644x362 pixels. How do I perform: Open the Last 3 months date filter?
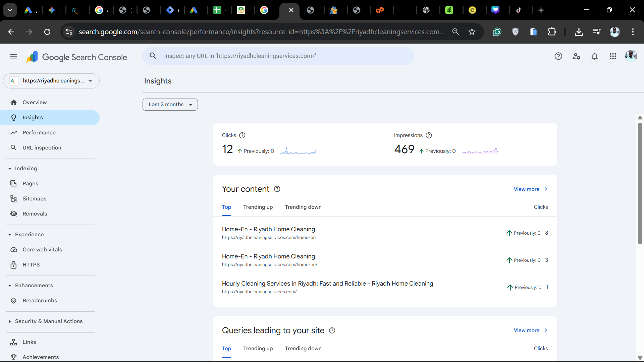pyautogui.click(x=170, y=104)
